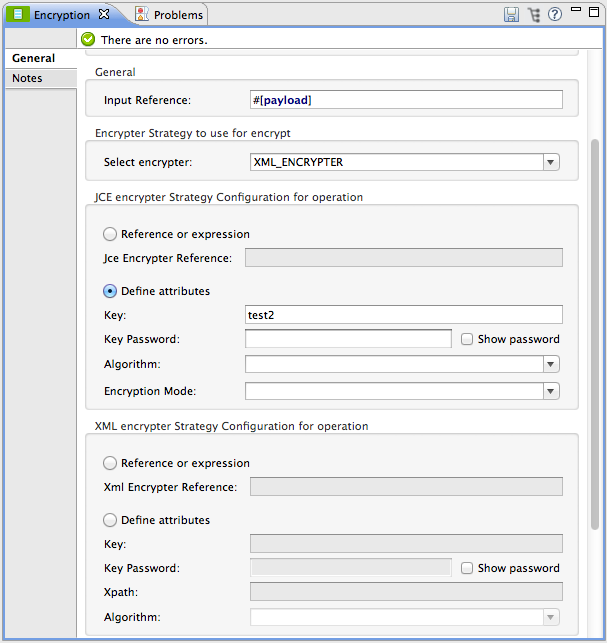Maximize the Encryption properties panel
Viewport: 607px width, 643px height.
[x=593, y=12]
